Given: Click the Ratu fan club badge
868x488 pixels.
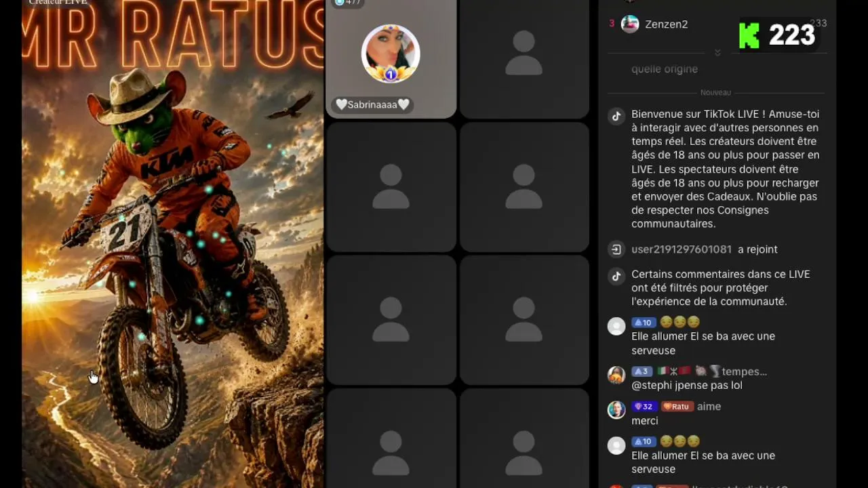Looking at the screenshot, I should (x=676, y=407).
